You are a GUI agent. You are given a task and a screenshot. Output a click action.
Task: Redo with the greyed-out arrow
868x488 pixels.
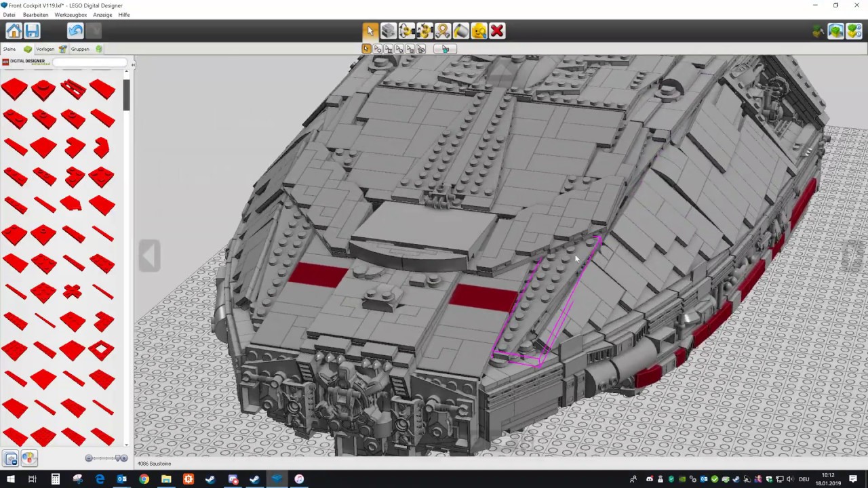[x=94, y=30]
